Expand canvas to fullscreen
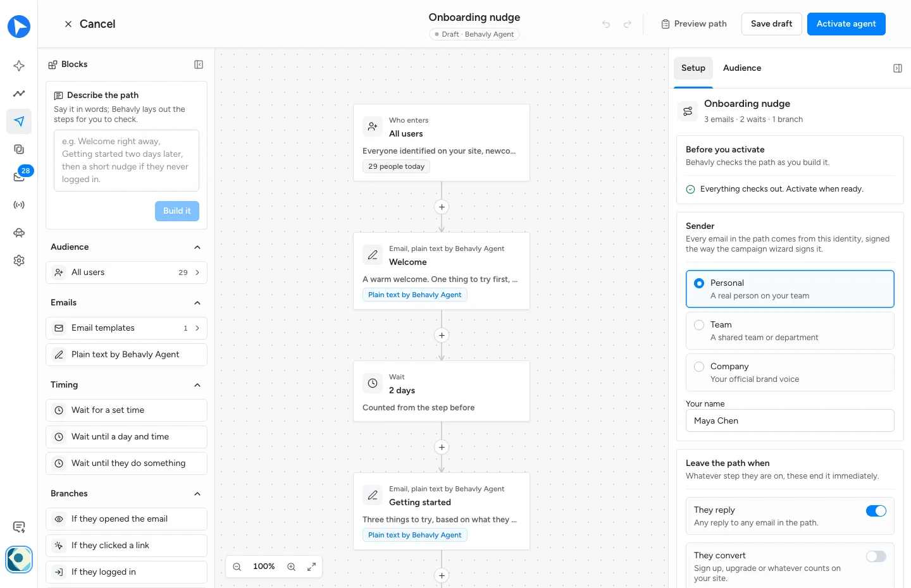This screenshot has height=588, width=911. coord(312,567)
